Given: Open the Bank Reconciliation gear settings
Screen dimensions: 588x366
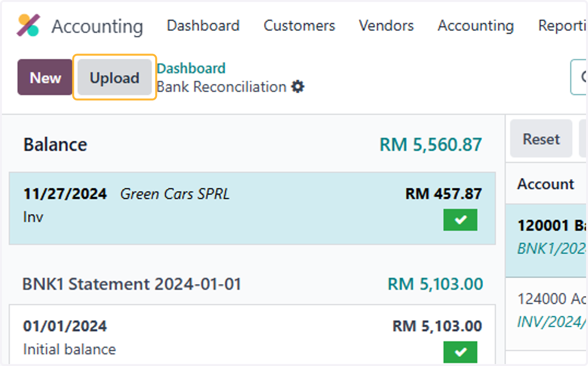Looking at the screenshot, I should 297,87.
